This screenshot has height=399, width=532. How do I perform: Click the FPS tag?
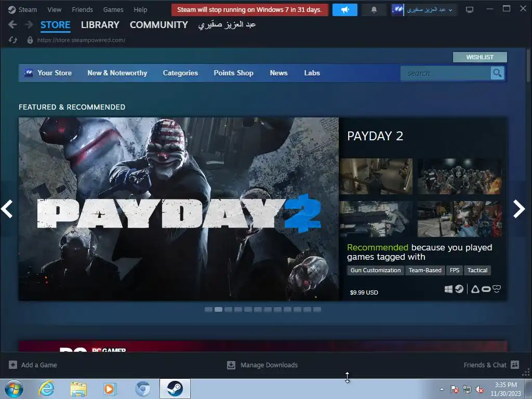[454, 270]
